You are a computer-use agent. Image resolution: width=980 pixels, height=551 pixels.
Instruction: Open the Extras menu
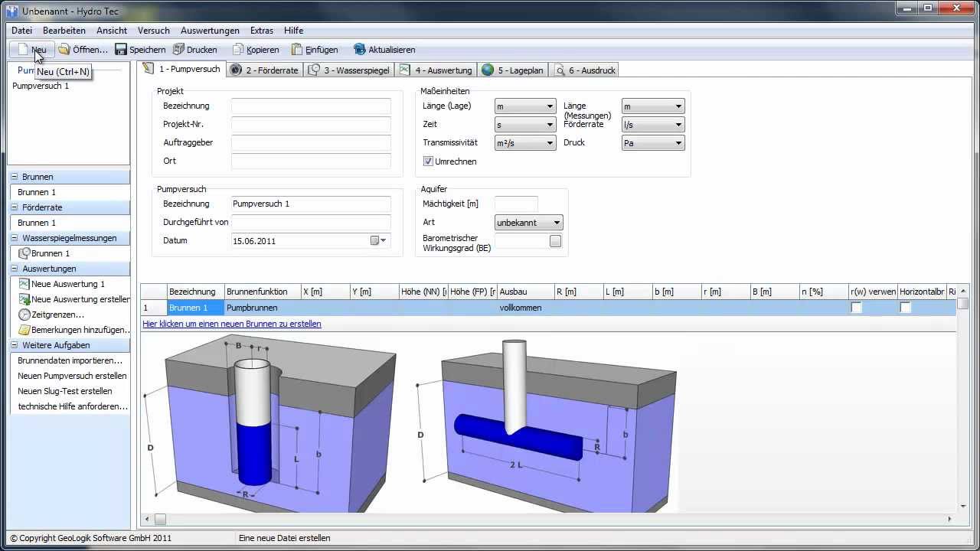click(262, 31)
